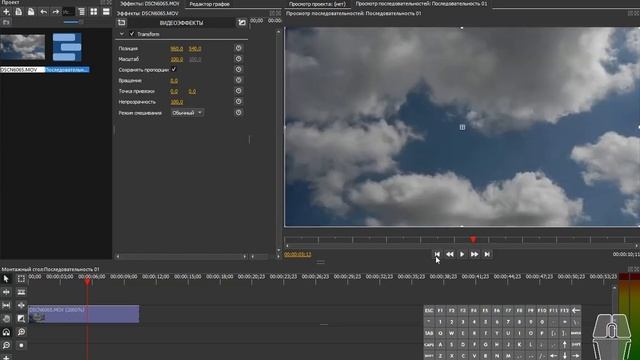The width and height of the screenshot is (640, 360).
Task: Click the Save project icon
Action: click(x=31, y=12)
